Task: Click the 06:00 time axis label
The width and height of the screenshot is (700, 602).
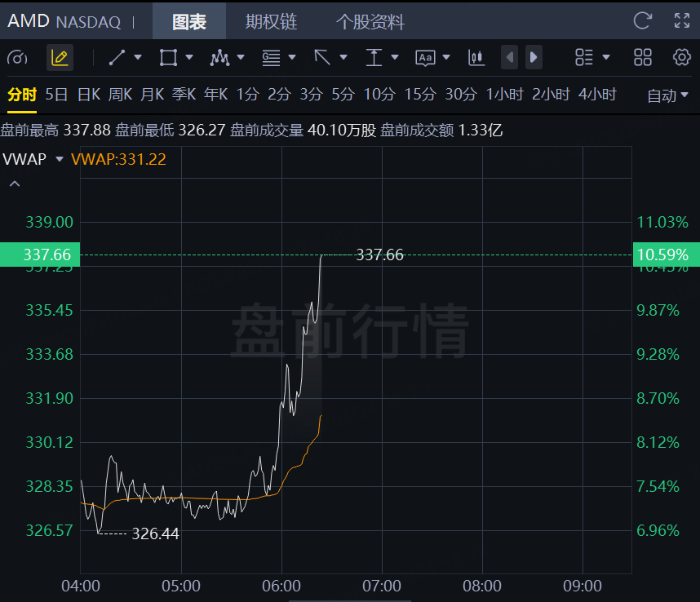Action: coord(281,586)
